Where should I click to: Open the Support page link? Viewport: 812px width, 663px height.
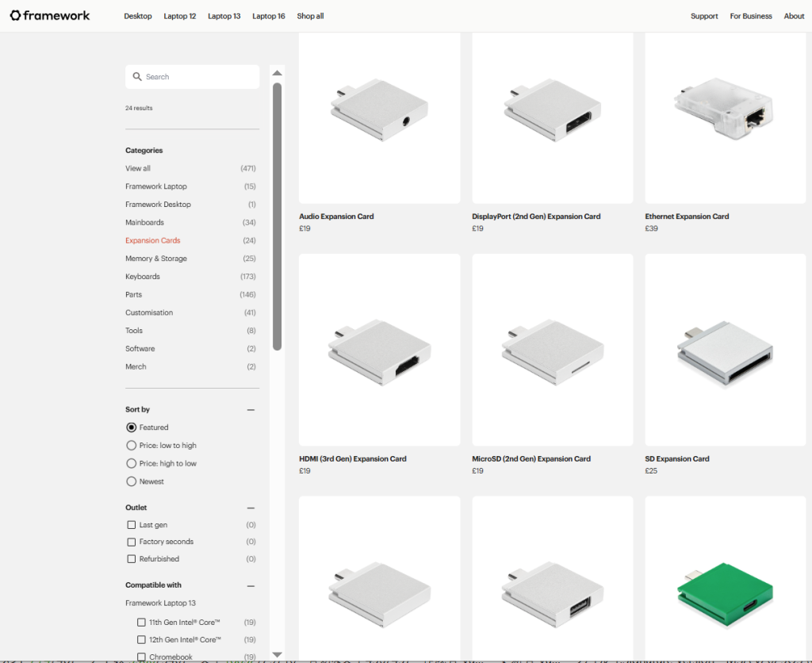coord(703,16)
